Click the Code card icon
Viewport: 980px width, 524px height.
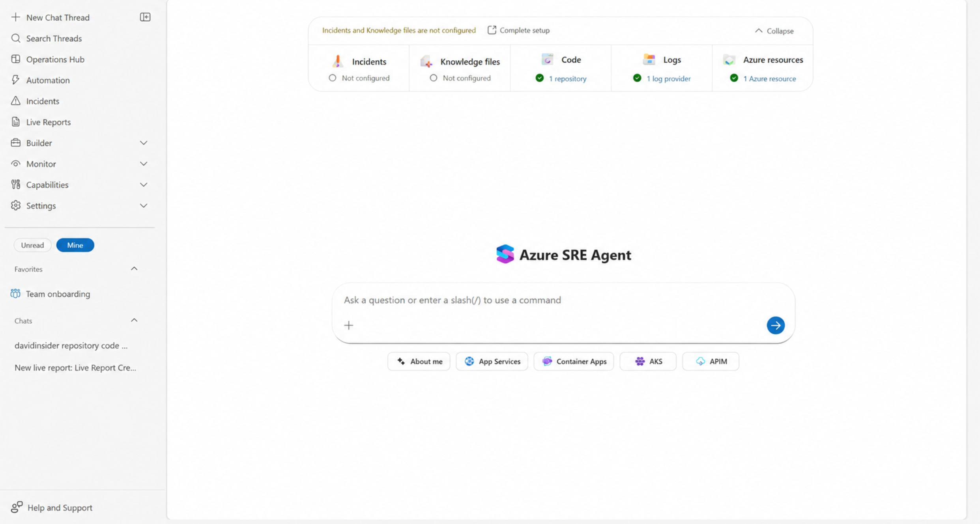click(x=548, y=59)
